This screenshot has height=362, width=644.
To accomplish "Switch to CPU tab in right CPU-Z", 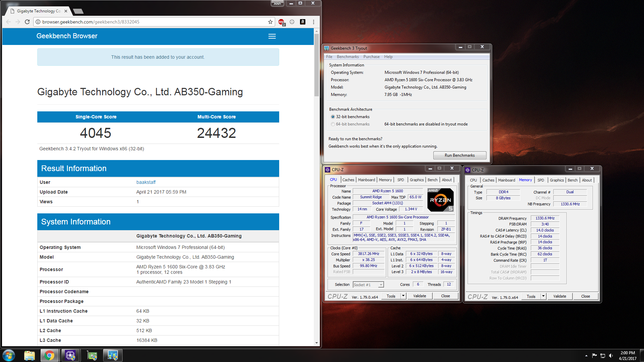I will [473, 180].
